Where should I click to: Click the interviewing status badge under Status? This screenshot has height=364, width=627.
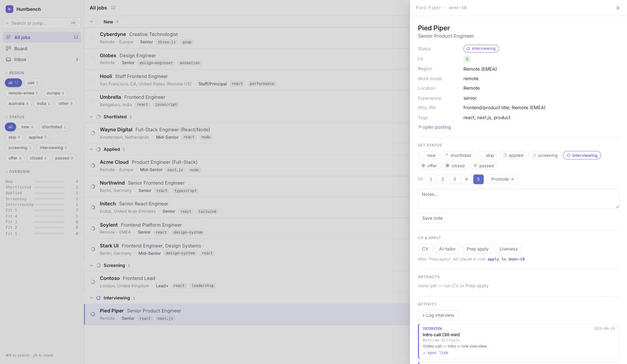coord(481,49)
